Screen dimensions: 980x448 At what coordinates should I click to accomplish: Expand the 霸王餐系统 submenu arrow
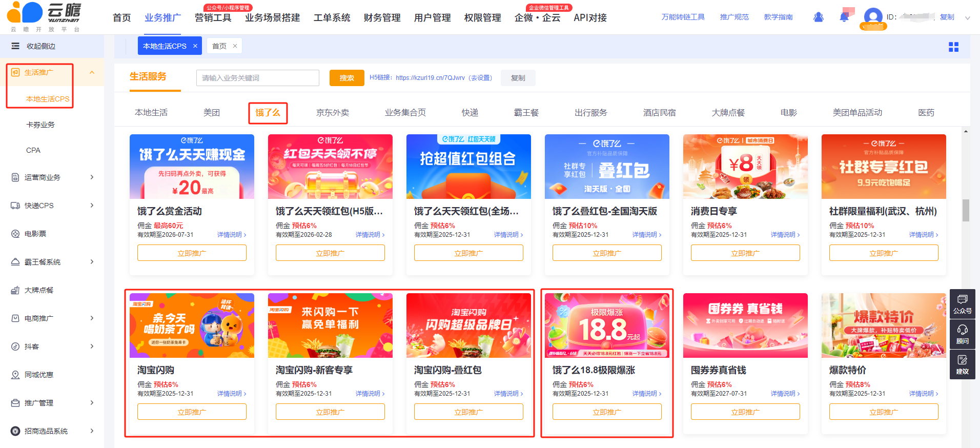click(x=92, y=262)
